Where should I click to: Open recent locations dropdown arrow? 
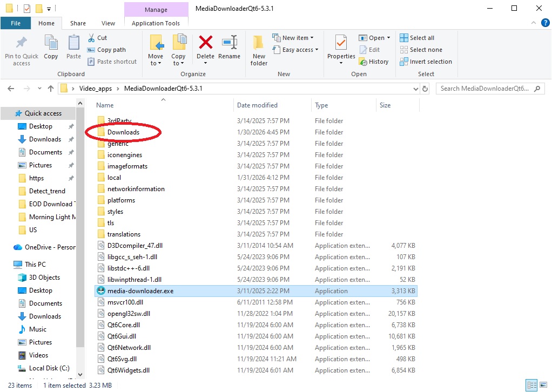click(39, 89)
